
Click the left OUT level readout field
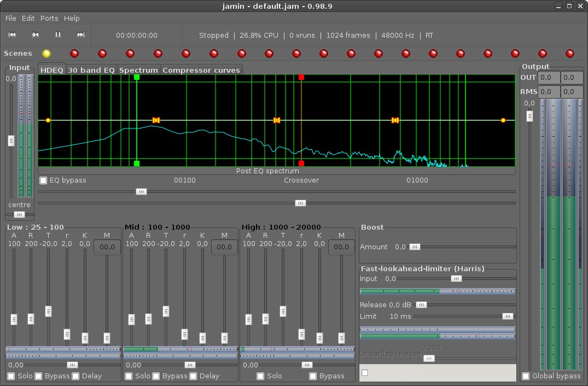pyautogui.click(x=549, y=78)
